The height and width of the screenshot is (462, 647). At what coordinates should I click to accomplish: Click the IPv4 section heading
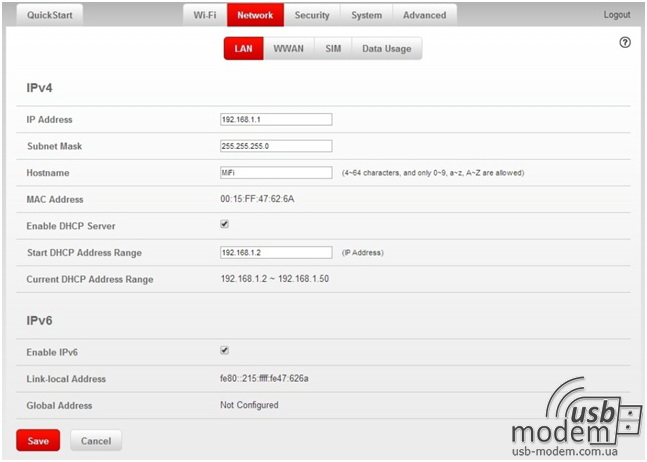(x=39, y=88)
